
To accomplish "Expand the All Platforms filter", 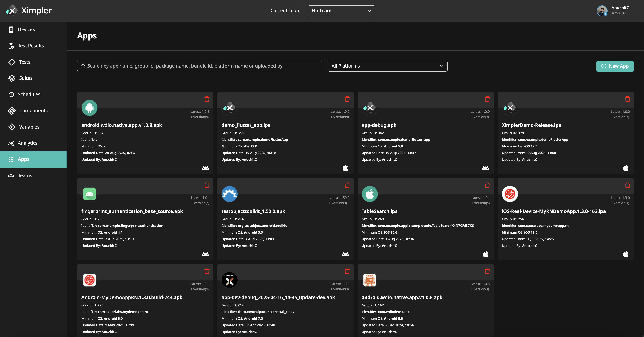I will (x=387, y=66).
